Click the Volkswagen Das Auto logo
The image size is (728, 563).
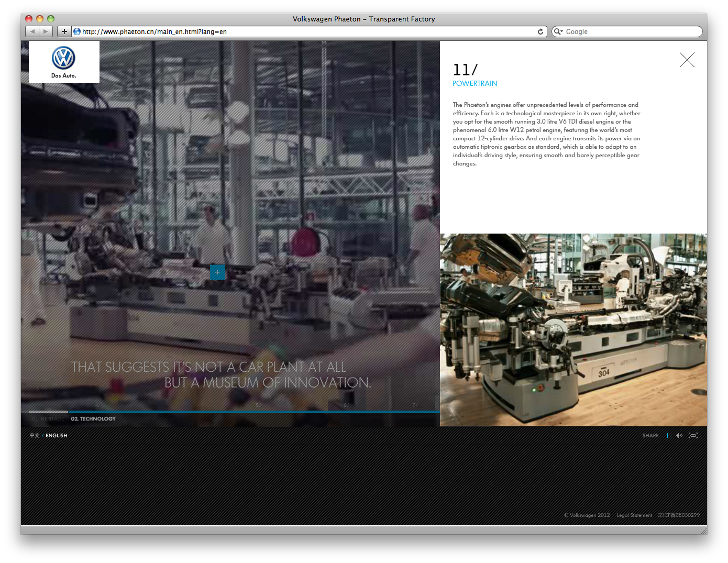pyautogui.click(x=64, y=62)
